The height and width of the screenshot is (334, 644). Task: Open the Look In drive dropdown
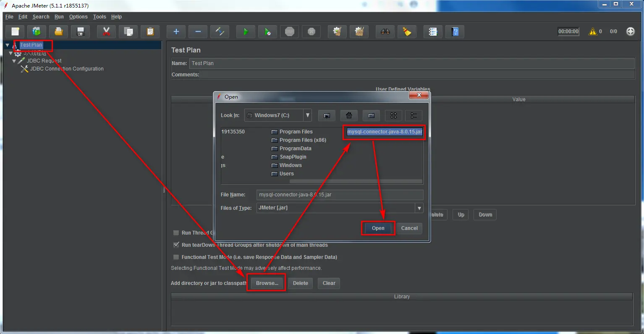308,115
